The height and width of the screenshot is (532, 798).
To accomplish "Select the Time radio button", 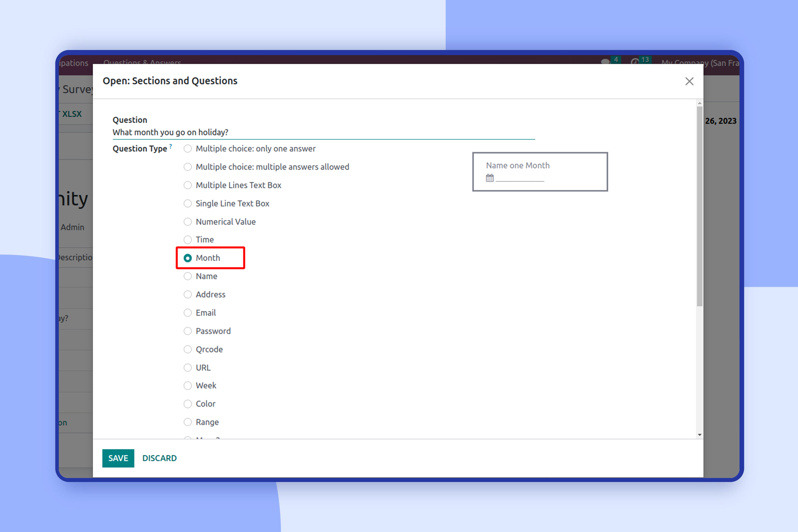I will [188, 240].
